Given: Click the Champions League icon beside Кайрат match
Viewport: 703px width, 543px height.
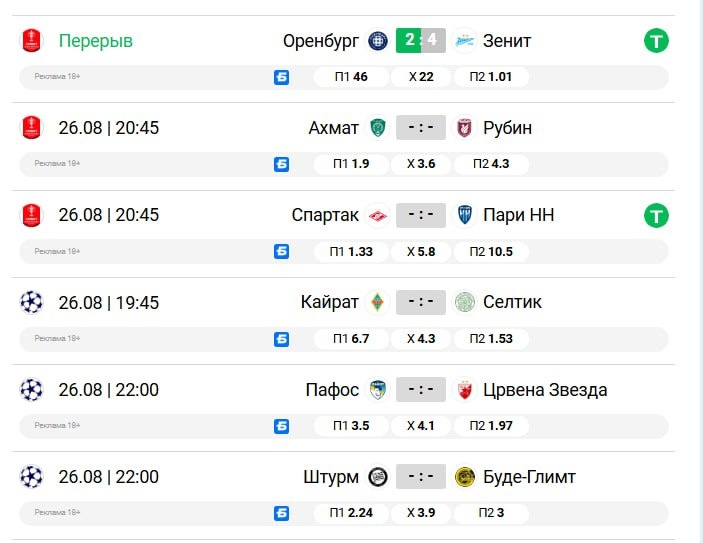Looking at the screenshot, I should [31, 302].
